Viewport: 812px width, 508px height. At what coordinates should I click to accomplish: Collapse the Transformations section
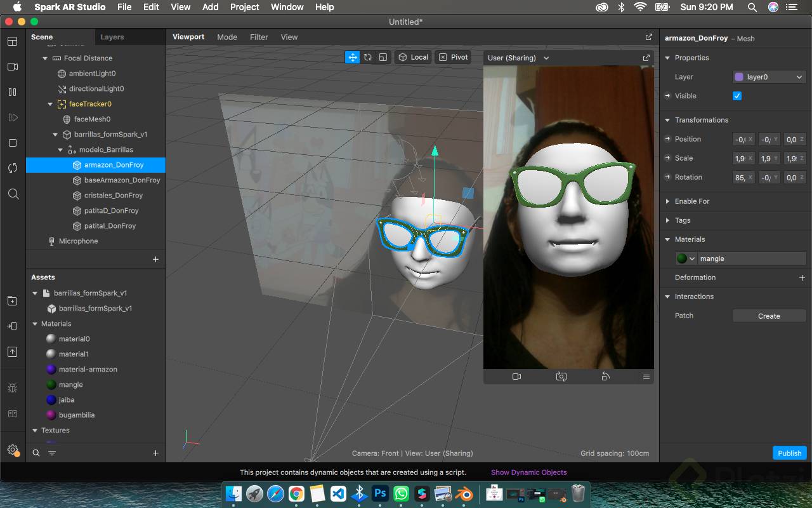point(667,120)
